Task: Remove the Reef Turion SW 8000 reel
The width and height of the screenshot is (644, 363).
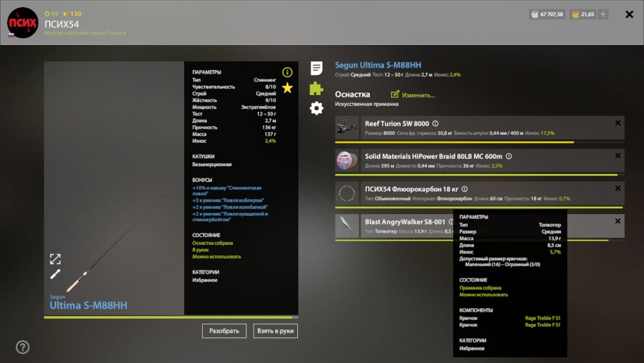Action: (x=618, y=123)
